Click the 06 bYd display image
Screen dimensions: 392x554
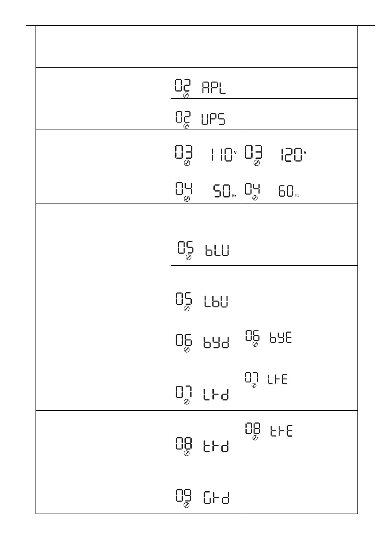click(x=202, y=342)
